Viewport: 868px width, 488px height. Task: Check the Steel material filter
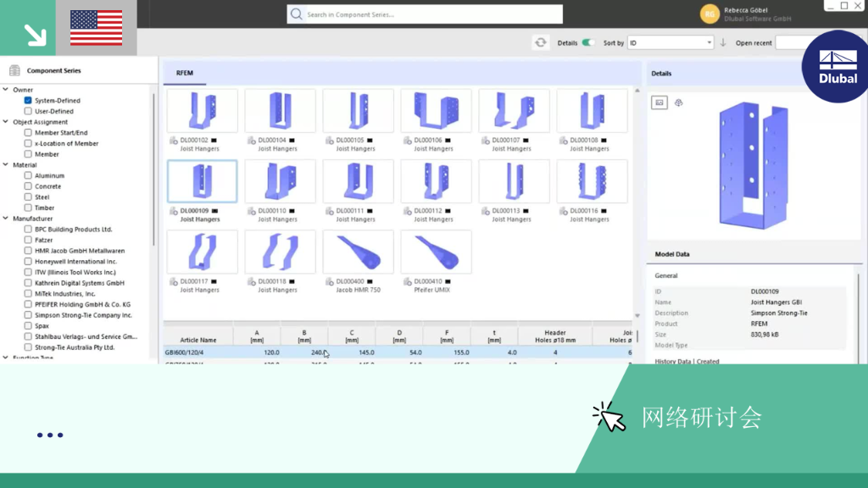click(28, 197)
